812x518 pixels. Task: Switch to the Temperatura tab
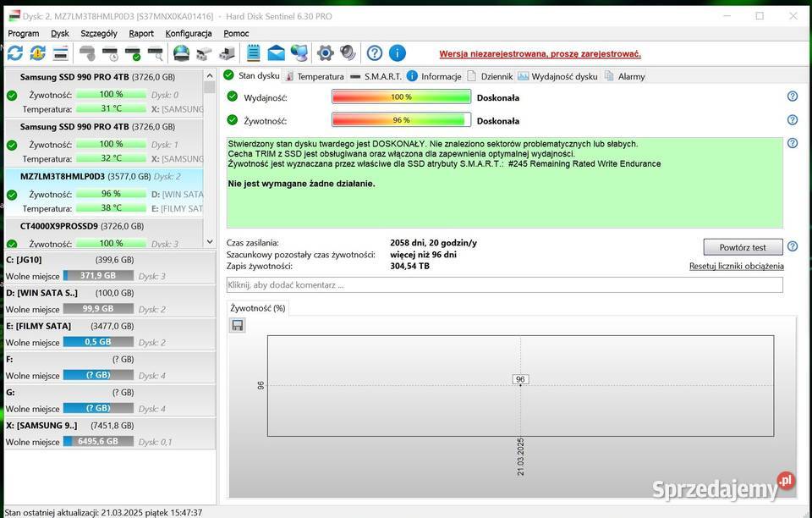point(315,76)
